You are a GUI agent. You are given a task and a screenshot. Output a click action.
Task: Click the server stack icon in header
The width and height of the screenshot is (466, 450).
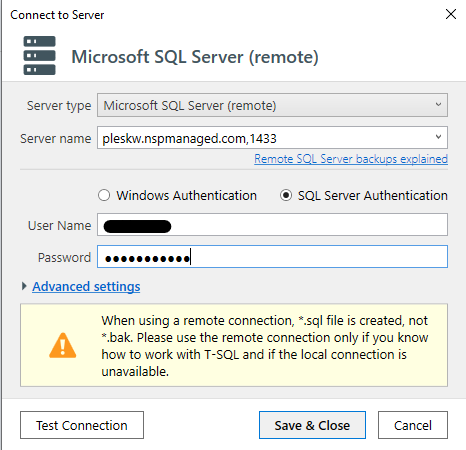pyautogui.click(x=39, y=55)
